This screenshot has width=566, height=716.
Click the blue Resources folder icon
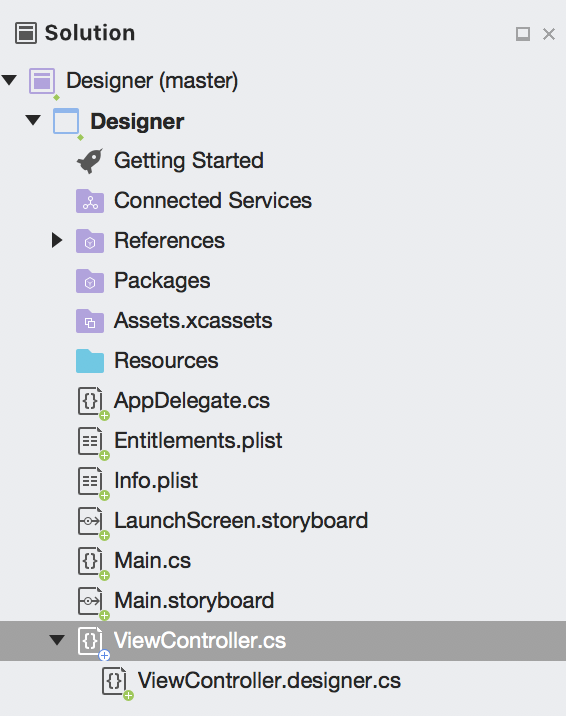coord(90,361)
